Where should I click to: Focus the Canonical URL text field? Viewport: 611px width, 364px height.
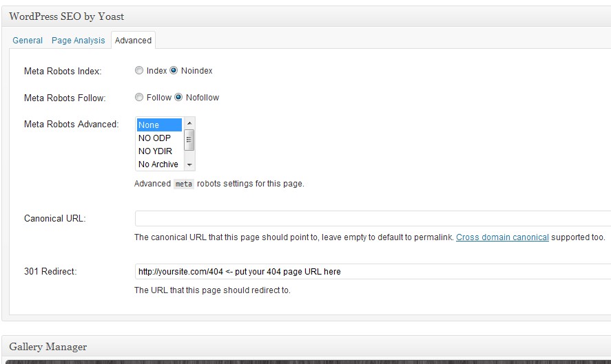372,219
